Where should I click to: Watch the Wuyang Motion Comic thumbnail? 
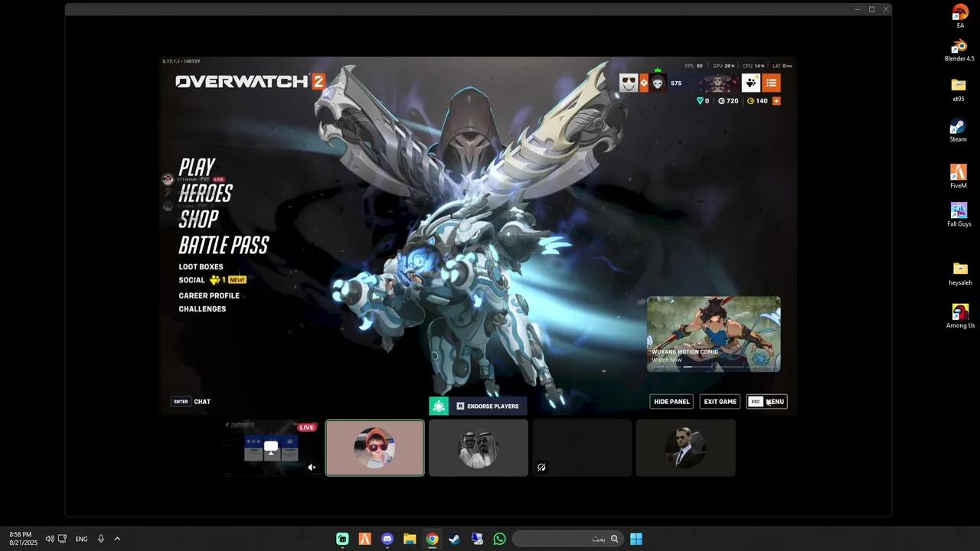pos(714,334)
